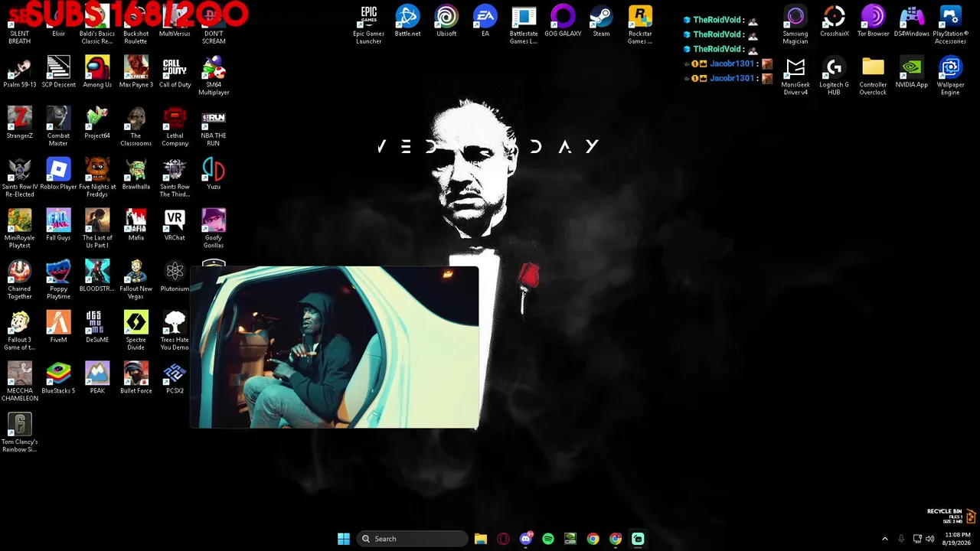The height and width of the screenshot is (551, 980).
Task: Select Five Nights at Freddys icon
Action: (x=97, y=178)
